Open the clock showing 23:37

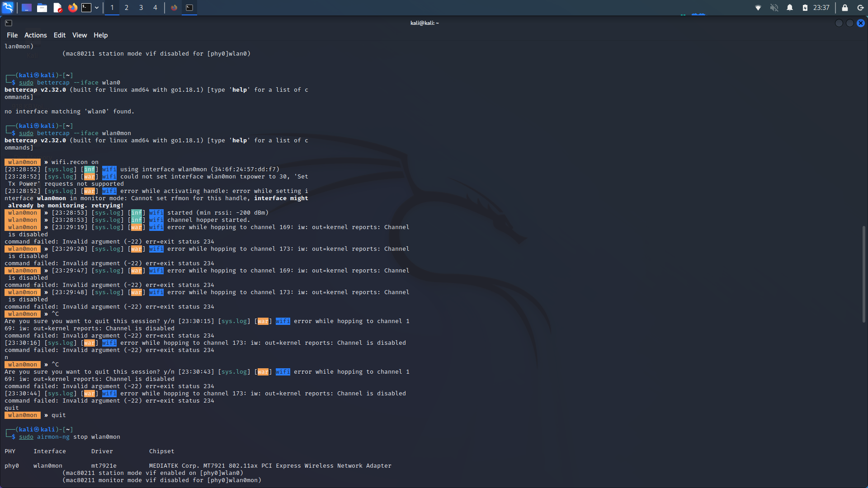pyautogui.click(x=821, y=8)
